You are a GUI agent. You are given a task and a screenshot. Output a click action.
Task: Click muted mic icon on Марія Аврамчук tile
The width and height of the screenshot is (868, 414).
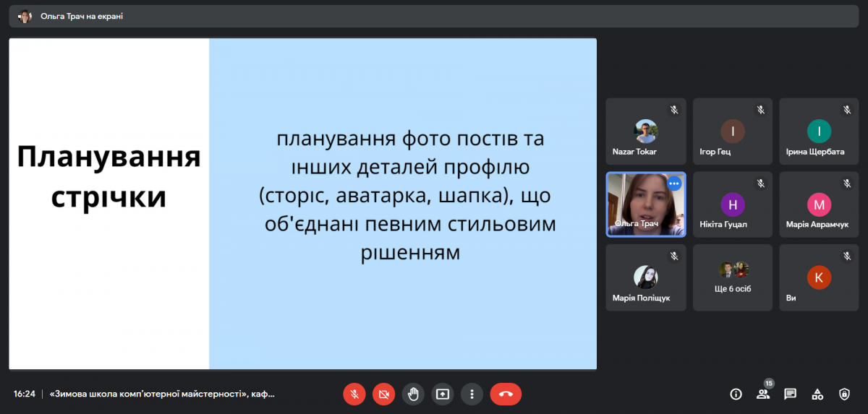[847, 184]
